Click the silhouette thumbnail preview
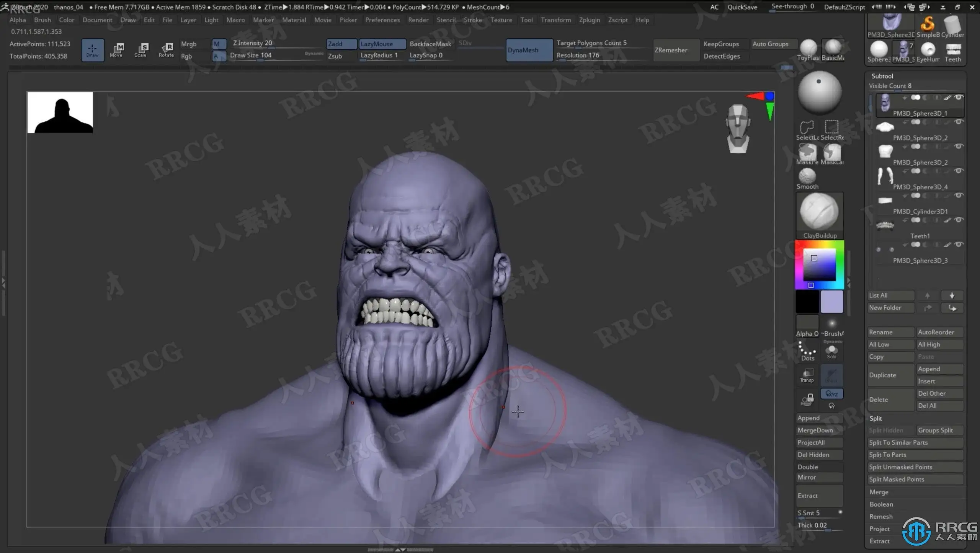The image size is (980, 553). (x=60, y=113)
